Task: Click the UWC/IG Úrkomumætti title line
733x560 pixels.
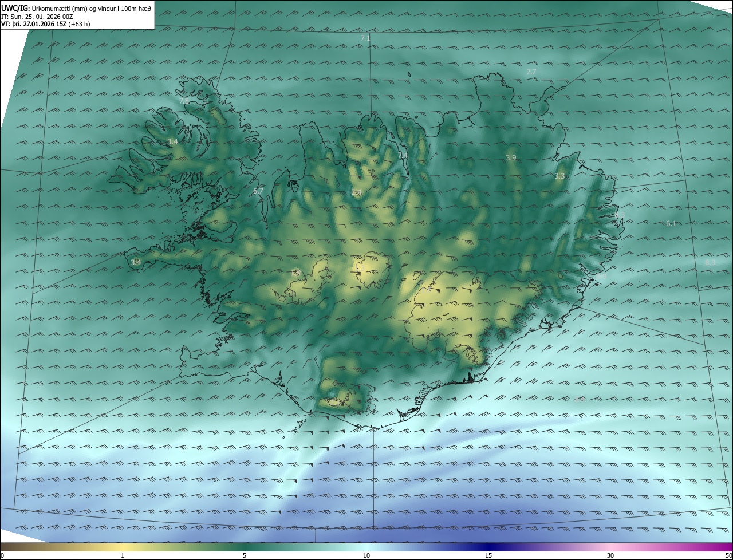Action: [x=76, y=8]
